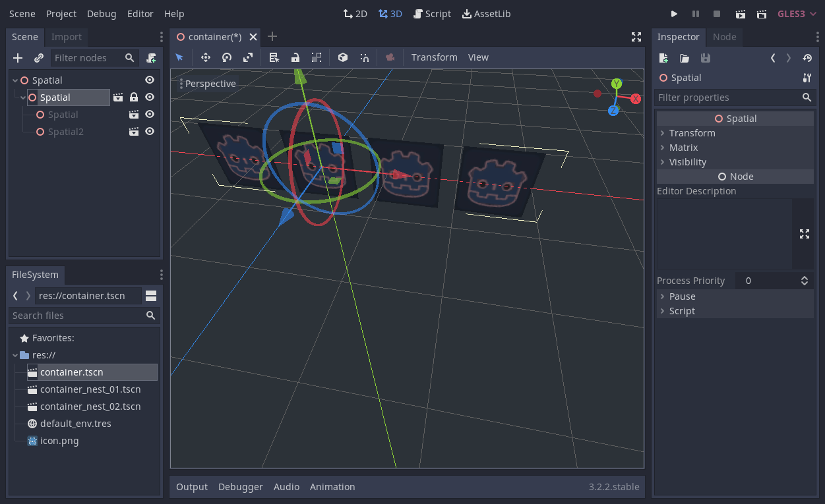
Task: Open the Debug menu
Action: coord(102,13)
